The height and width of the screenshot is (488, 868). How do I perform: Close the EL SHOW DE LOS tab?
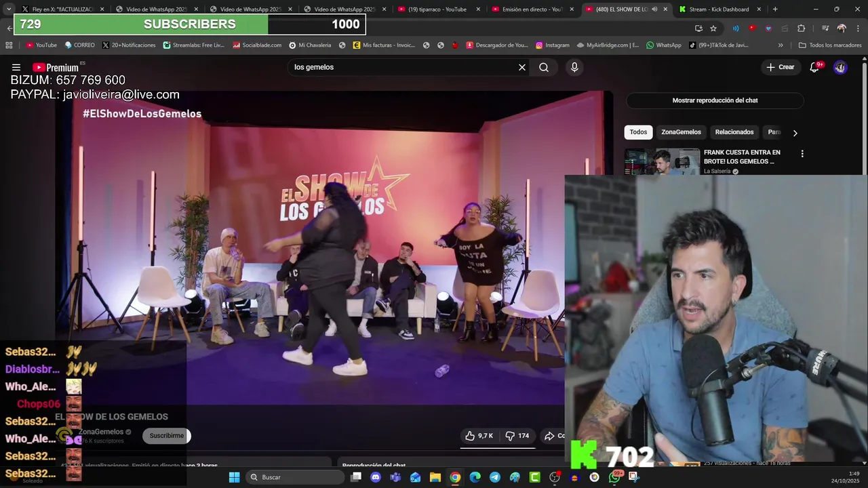pos(665,9)
